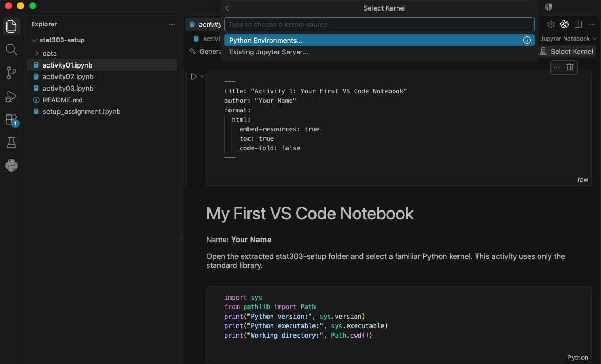
Task: Switch to the activity notebook editor tab
Action: coord(205,24)
